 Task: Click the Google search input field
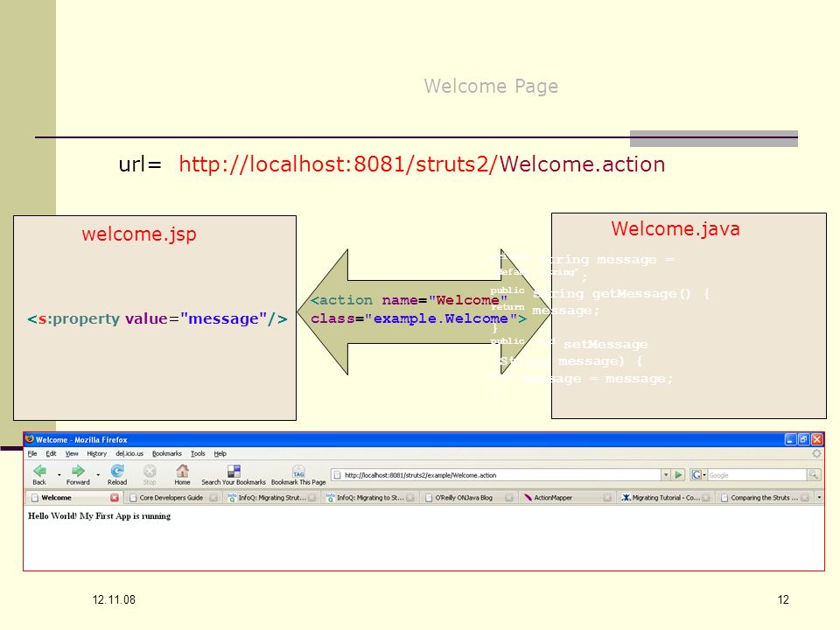[x=757, y=475]
